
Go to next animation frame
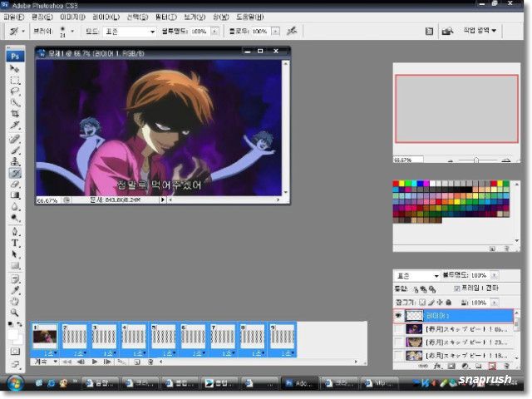click(x=107, y=362)
